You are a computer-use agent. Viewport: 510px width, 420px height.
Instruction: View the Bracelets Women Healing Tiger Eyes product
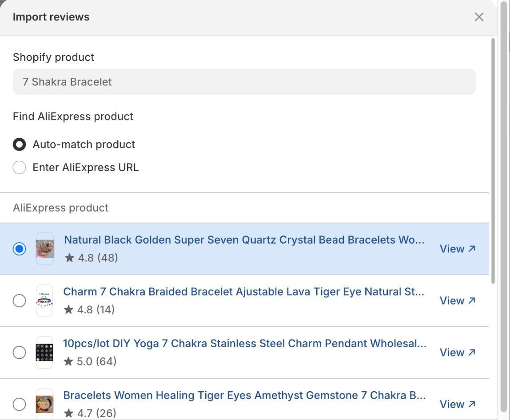[x=458, y=404]
